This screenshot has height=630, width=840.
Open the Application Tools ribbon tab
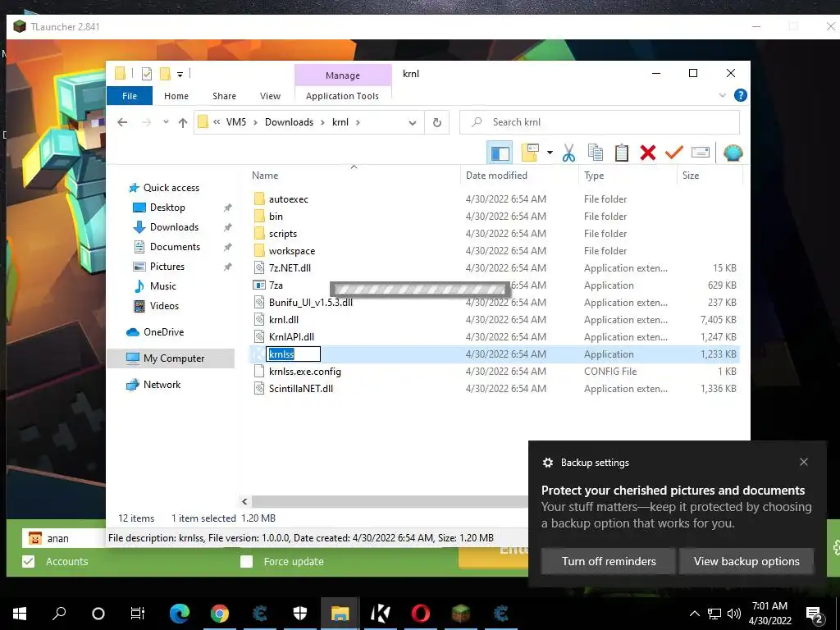pos(342,96)
